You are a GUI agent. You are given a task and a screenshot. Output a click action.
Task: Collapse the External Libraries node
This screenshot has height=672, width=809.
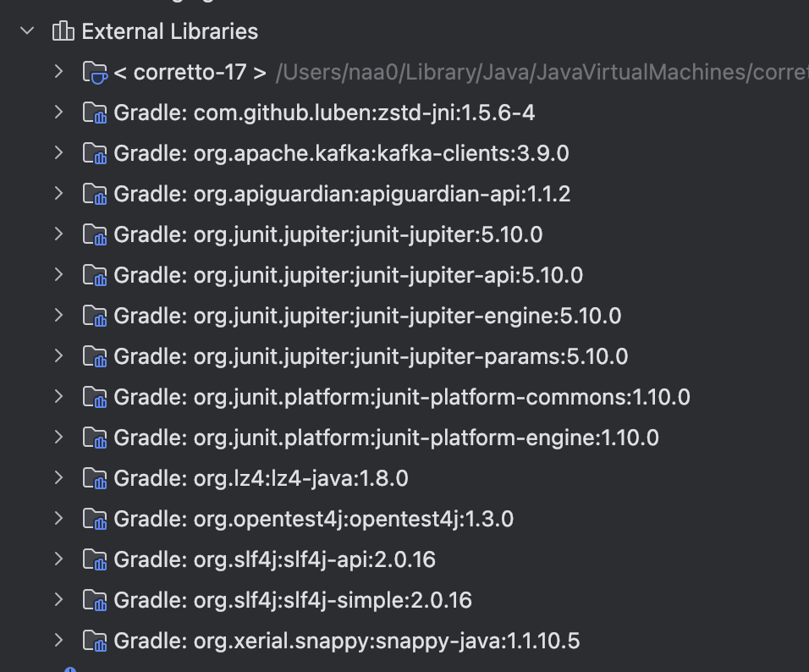27,31
